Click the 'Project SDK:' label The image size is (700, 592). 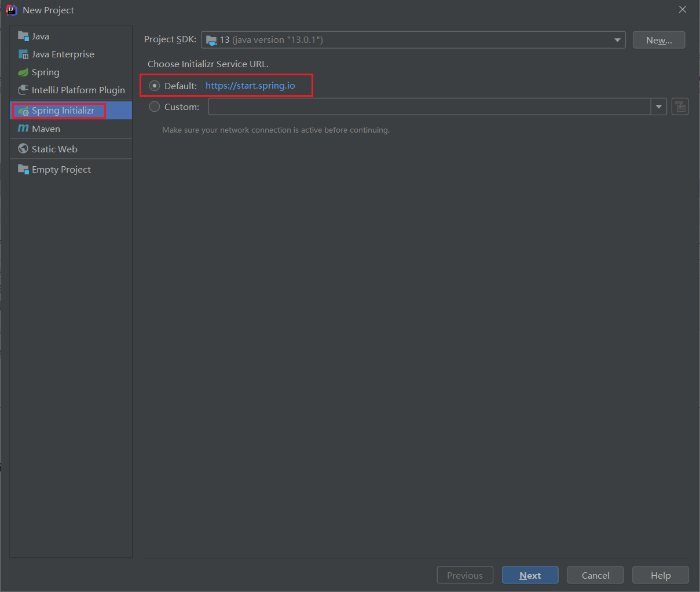(x=170, y=39)
